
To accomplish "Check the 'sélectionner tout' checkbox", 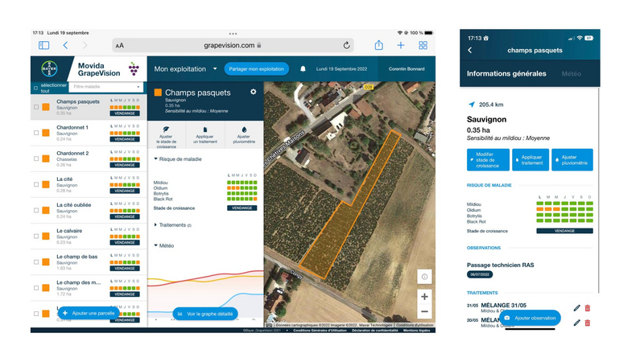I will 35,88.
